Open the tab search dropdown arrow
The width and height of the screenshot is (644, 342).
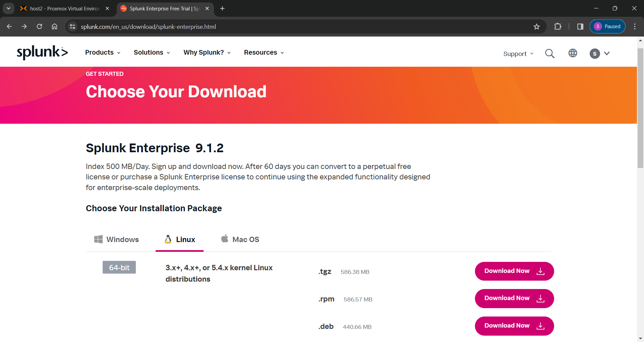tap(8, 8)
